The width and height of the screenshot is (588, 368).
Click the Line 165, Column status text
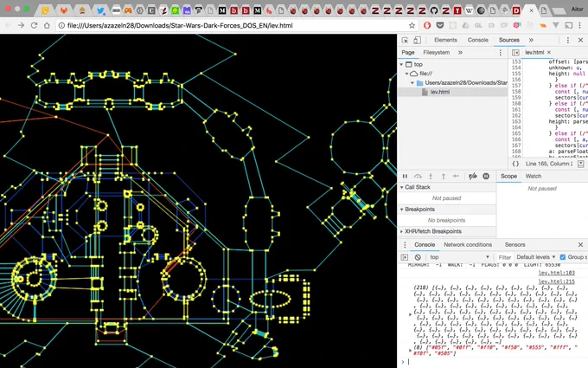tap(549, 164)
